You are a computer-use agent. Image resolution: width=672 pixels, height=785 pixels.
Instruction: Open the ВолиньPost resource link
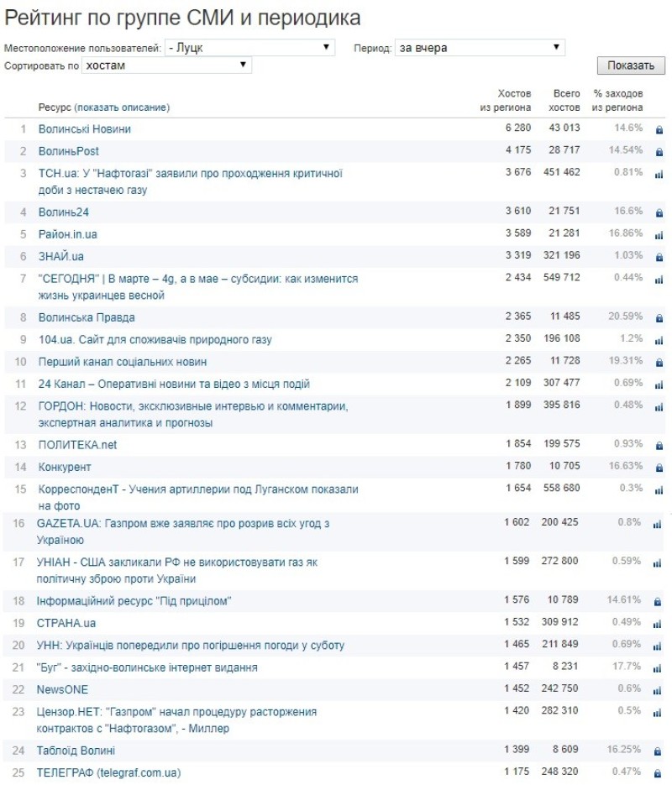pos(69,151)
